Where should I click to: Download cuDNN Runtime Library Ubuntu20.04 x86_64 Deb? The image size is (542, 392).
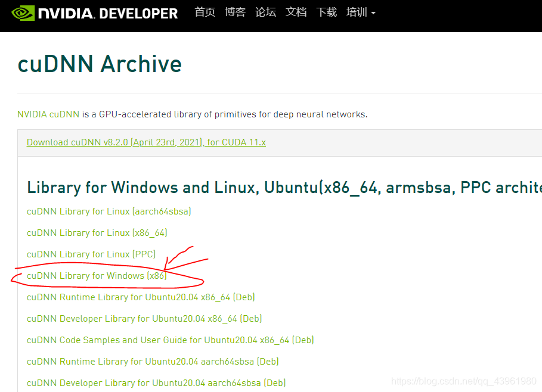pyautogui.click(x=141, y=297)
